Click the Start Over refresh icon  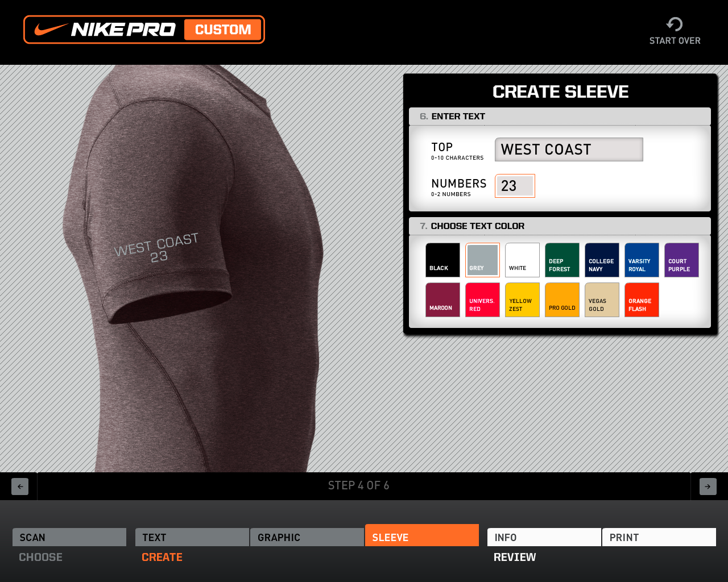[675, 24]
